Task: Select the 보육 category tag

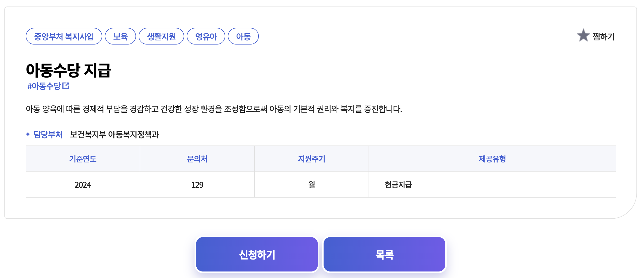Action: click(120, 36)
